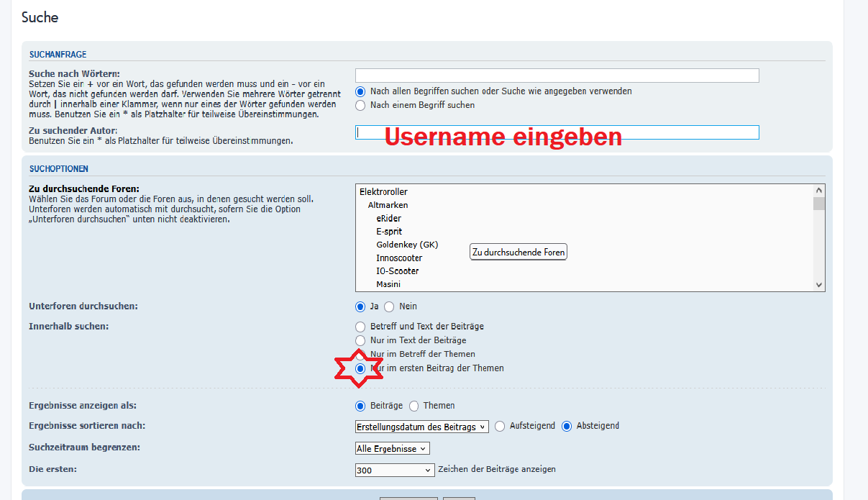Click the forum list scroll-down arrow
Screen dimensions: 868x500
click(818, 285)
